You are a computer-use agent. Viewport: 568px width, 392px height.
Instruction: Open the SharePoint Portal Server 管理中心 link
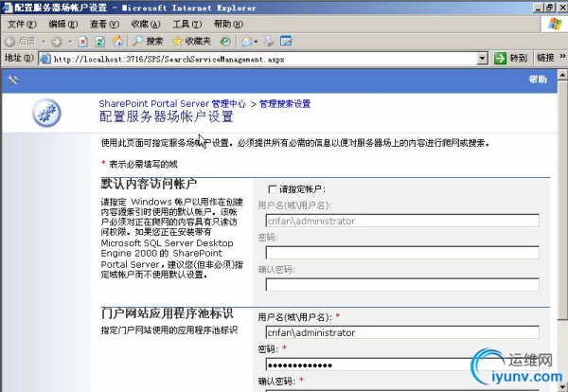coord(172,104)
